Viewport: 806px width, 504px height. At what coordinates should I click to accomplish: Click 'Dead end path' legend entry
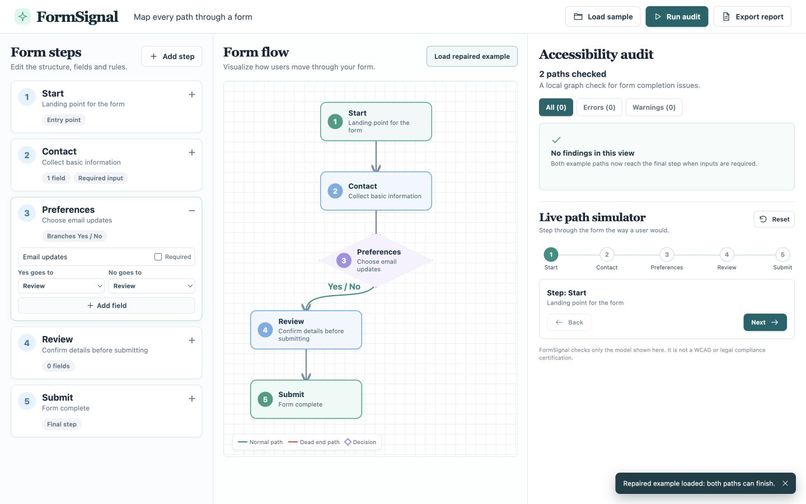314,442
